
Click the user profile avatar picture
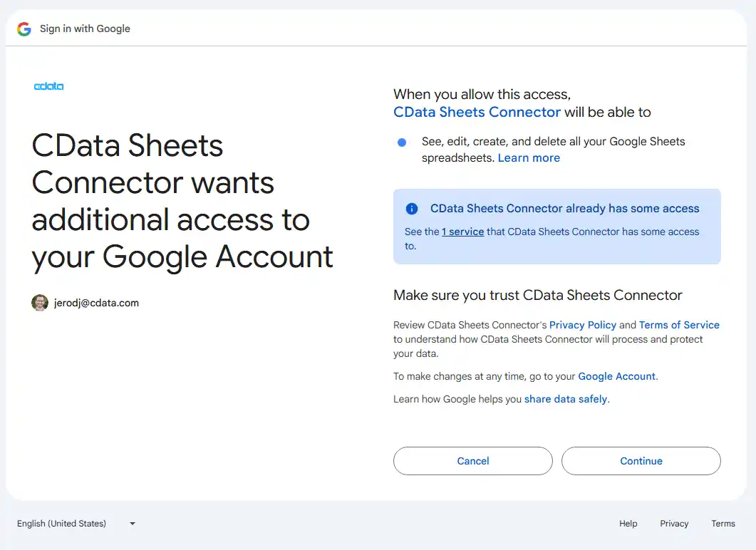coord(40,303)
